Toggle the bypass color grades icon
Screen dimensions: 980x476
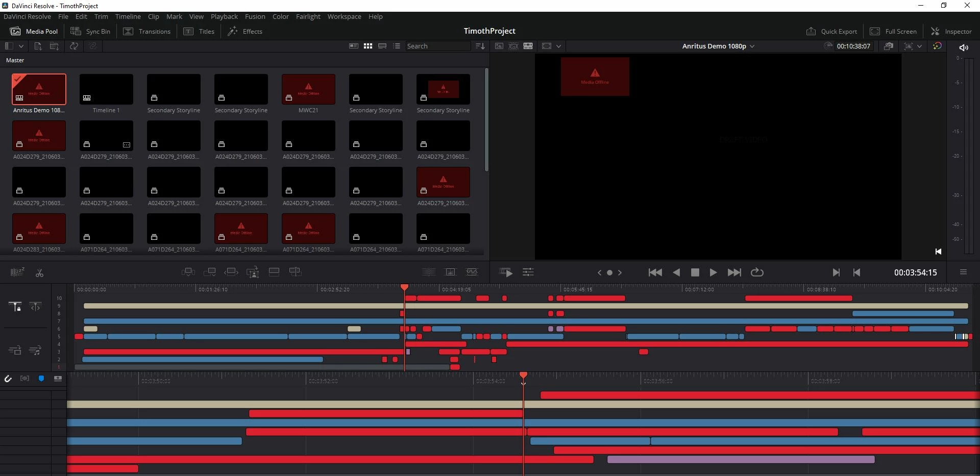[937, 46]
